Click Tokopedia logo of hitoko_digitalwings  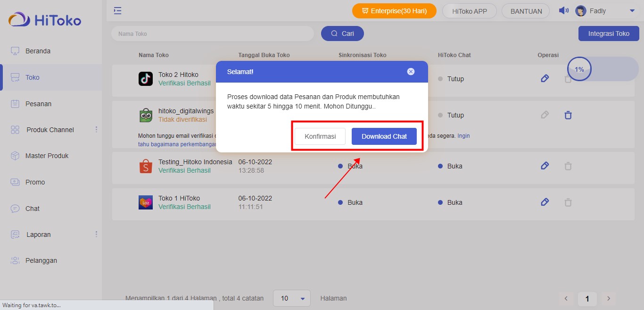[x=146, y=115]
